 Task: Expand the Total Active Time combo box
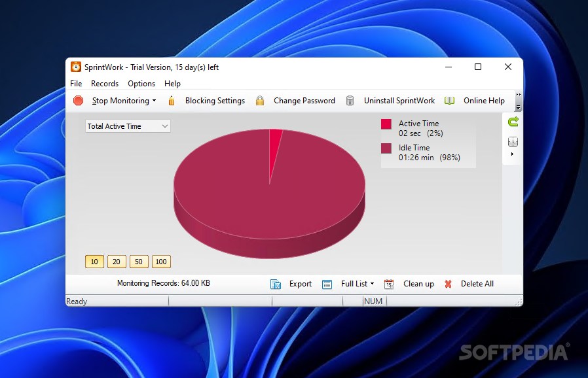click(164, 126)
